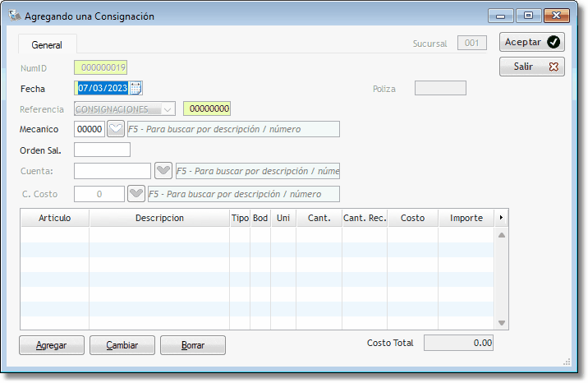This screenshot has height=383, width=588.
Task: Click the Cuenta search lookup icon
Action: [x=164, y=170]
